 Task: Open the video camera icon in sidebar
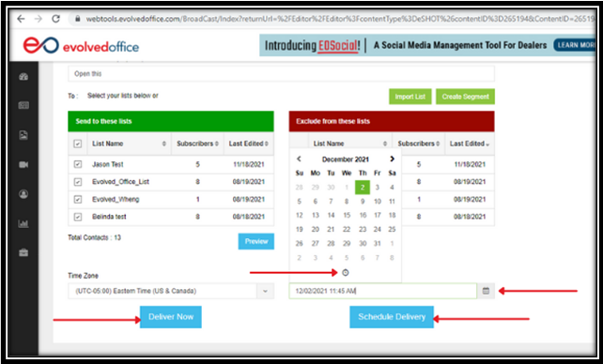click(x=23, y=165)
